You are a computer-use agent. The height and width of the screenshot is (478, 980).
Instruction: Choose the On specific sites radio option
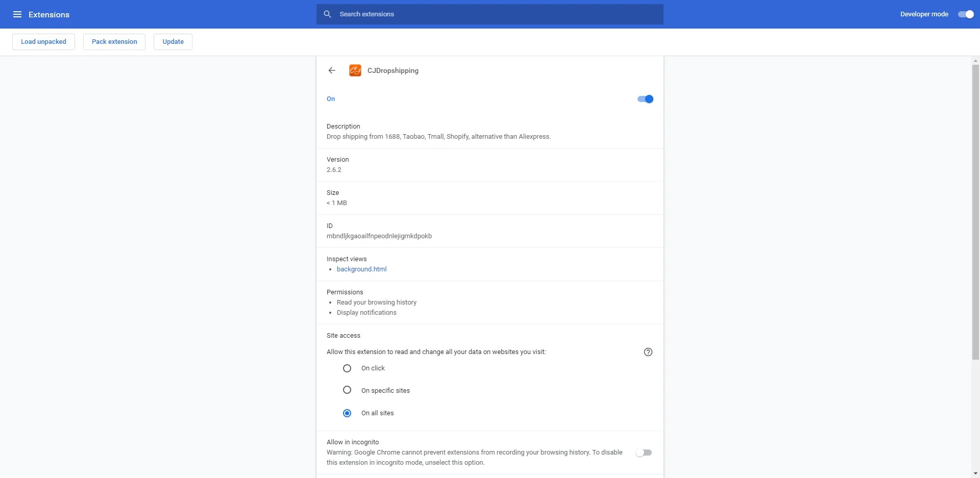(x=347, y=390)
